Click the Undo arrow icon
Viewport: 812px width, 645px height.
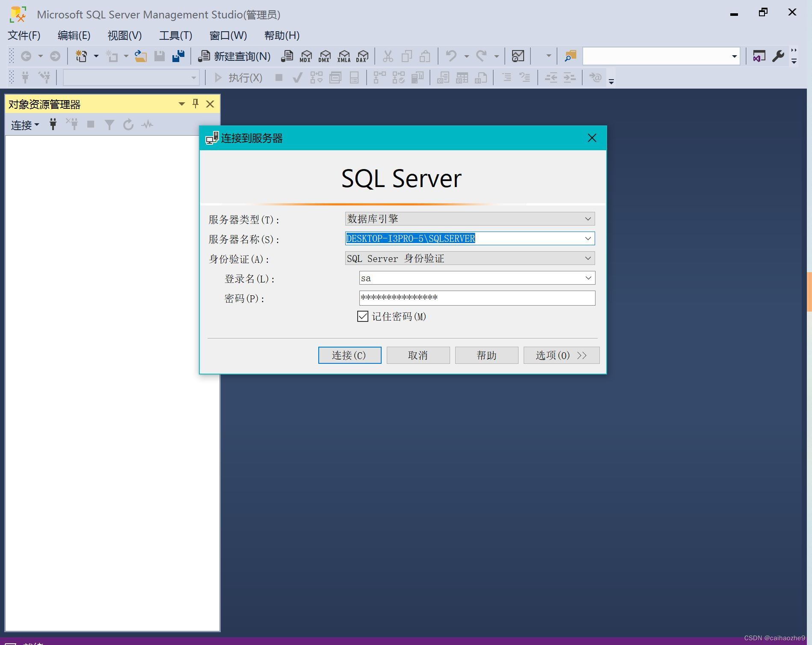tap(451, 56)
